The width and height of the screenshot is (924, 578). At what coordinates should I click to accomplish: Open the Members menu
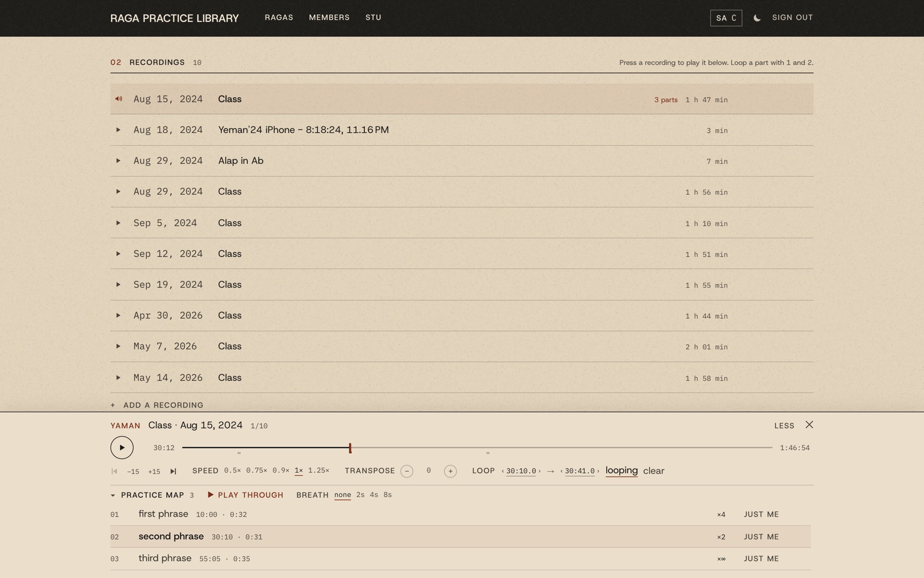329,17
